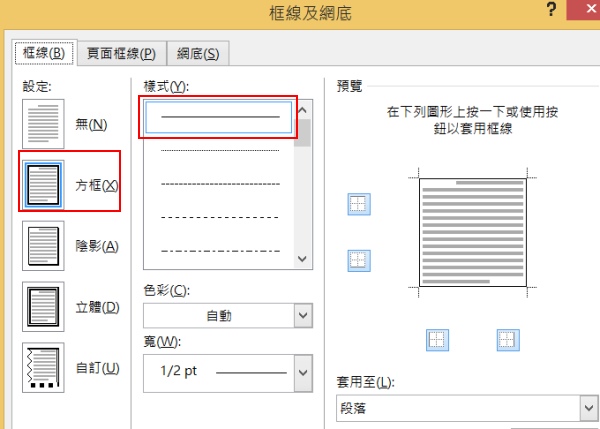Select the solid line style in 樣式 list
This screenshot has height=429, width=600.
[219, 117]
